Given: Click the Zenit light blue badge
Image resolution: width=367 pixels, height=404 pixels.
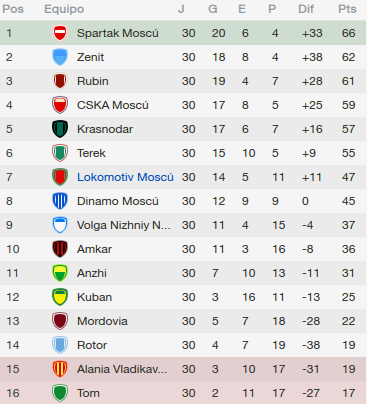Looking at the screenshot, I should (x=60, y=57).
